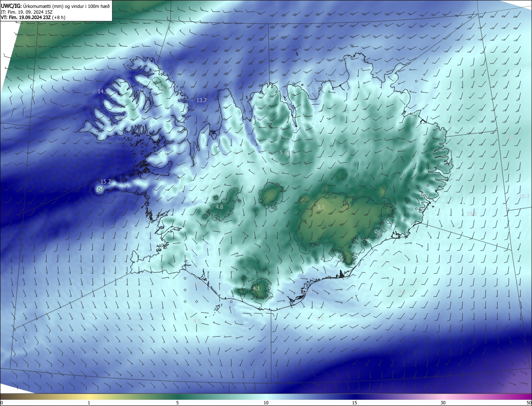Click the '5' tick on the color scale
This screenshot has height=406, width=532.
click(177, 403)
